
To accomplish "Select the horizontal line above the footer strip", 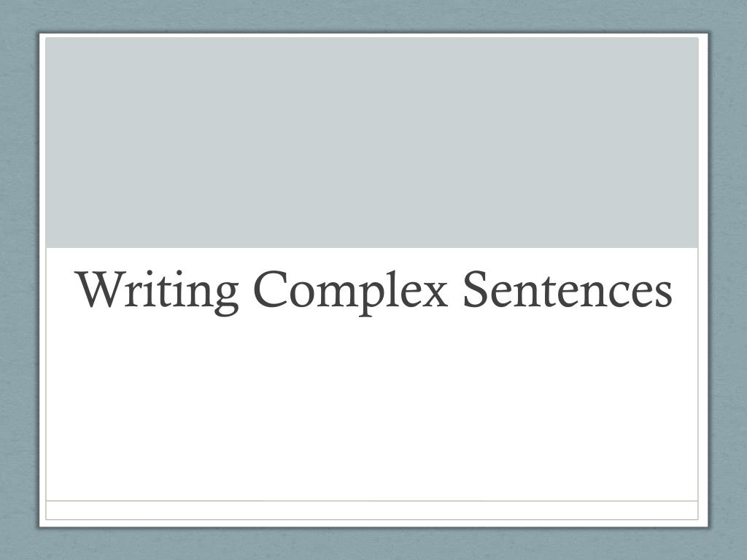I will click(x=371, y=501).
